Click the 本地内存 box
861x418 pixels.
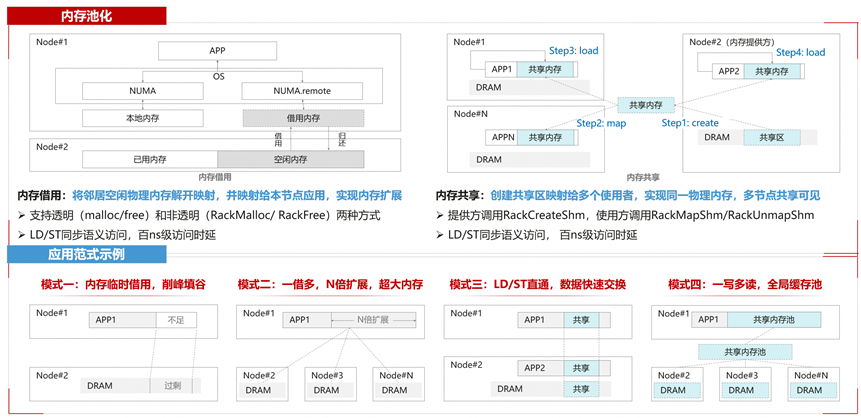(143, 118)
